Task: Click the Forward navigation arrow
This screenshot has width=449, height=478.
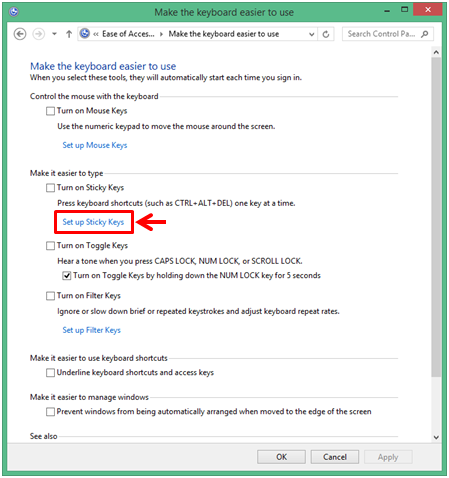Action: pyautogui.click(x=39, y=34)
